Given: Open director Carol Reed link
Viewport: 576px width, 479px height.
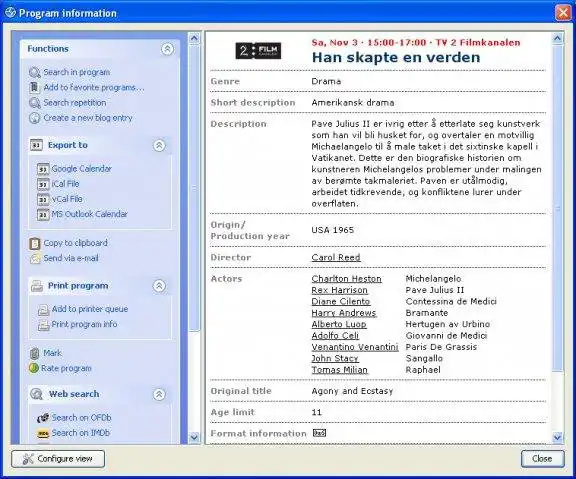Looking at the screenshot, I should point(336,257).
